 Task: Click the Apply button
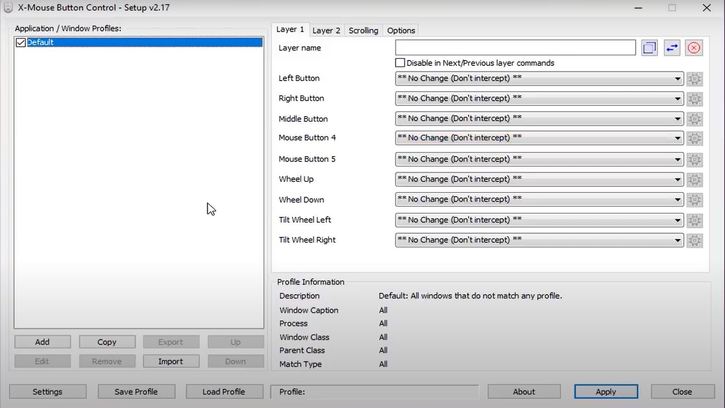[x=606, y=392]
